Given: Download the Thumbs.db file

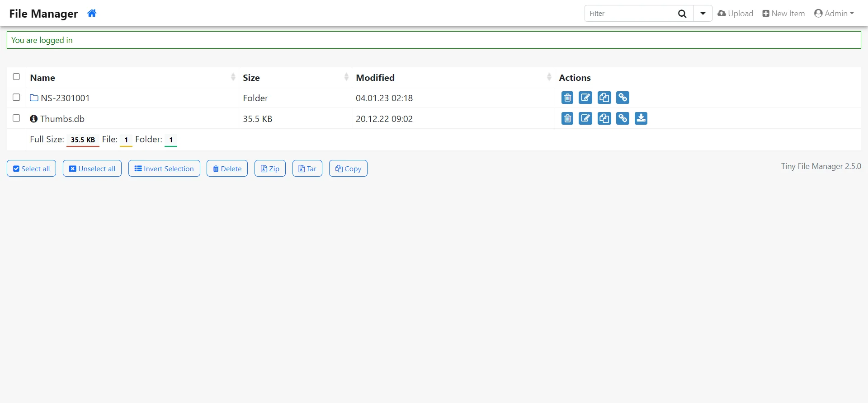Looking at the screenshot, I should pos(641,118).
